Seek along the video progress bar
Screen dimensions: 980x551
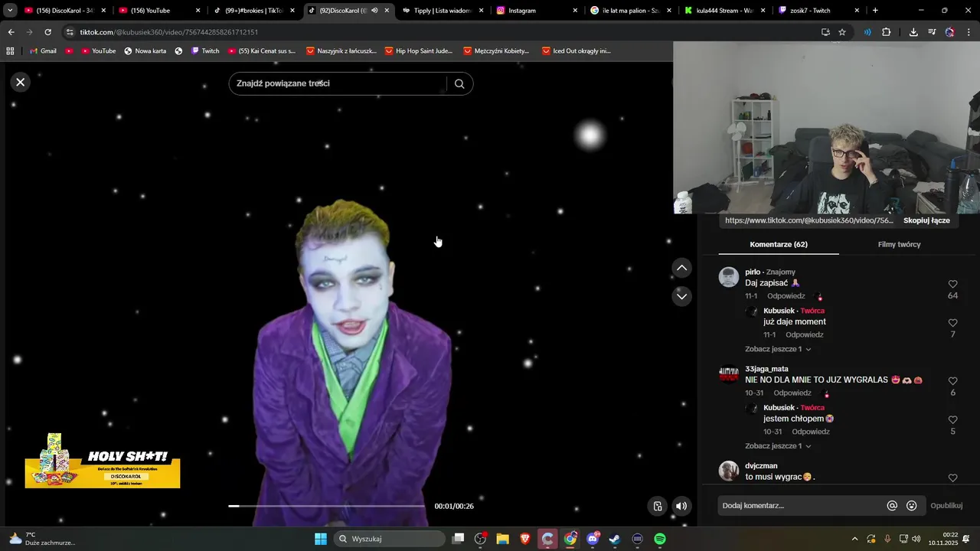[x=326, y=506]
